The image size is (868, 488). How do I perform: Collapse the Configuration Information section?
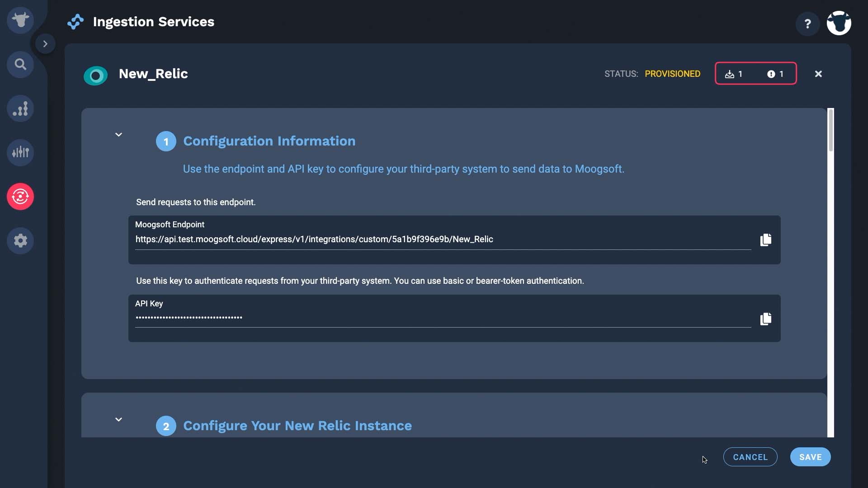(118, 135)
